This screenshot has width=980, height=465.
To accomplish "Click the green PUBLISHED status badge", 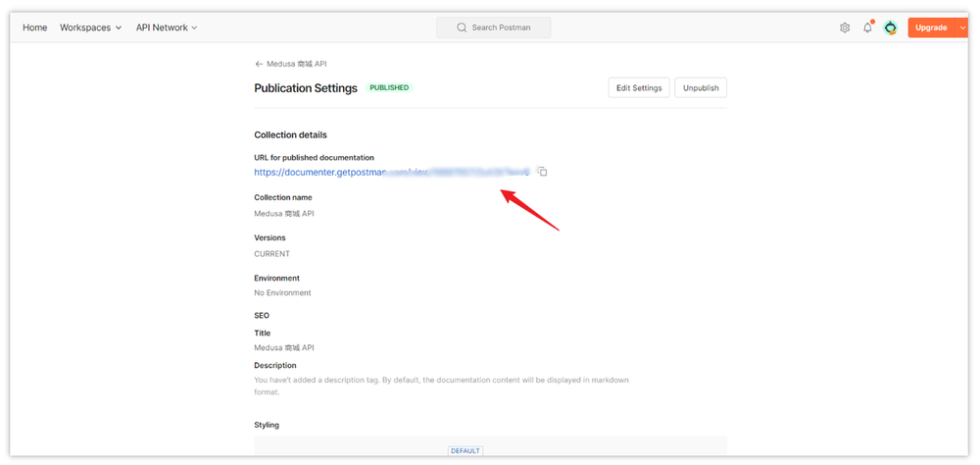I will (389, 88).
